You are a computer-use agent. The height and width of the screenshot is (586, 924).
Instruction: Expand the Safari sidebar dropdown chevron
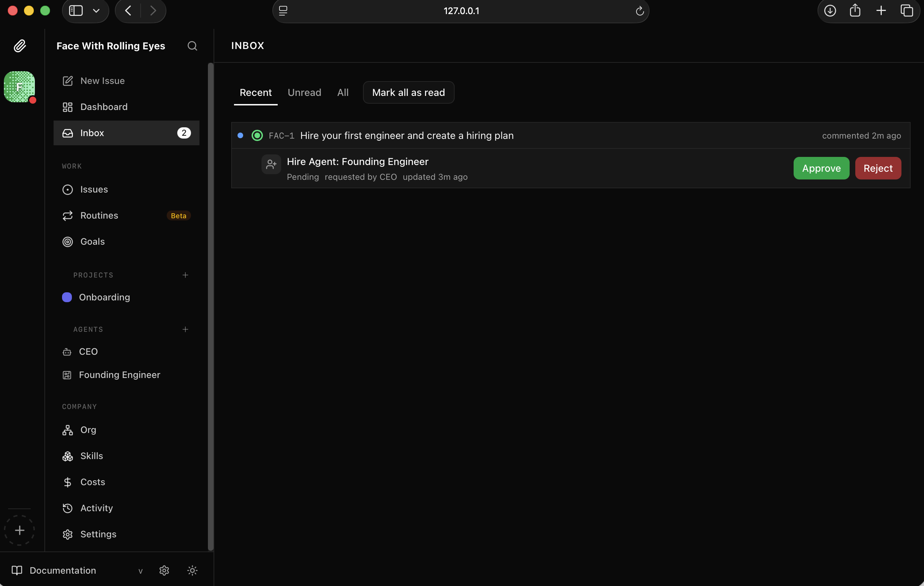pos(96,11)
